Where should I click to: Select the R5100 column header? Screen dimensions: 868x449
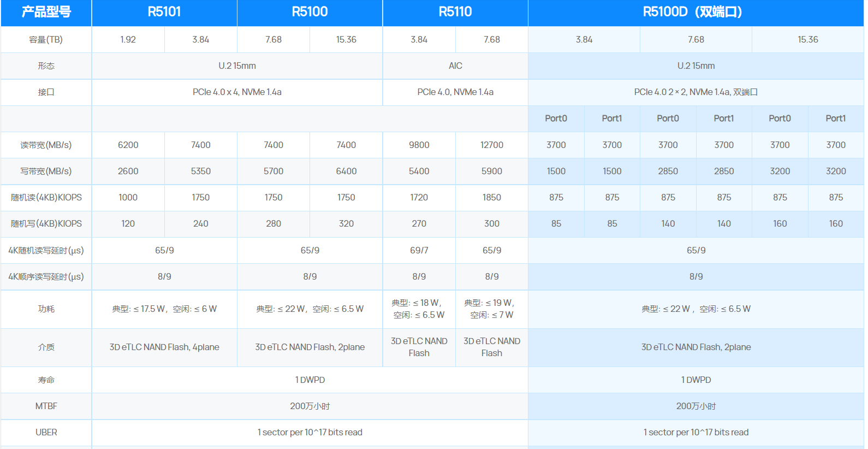(310, 12)
